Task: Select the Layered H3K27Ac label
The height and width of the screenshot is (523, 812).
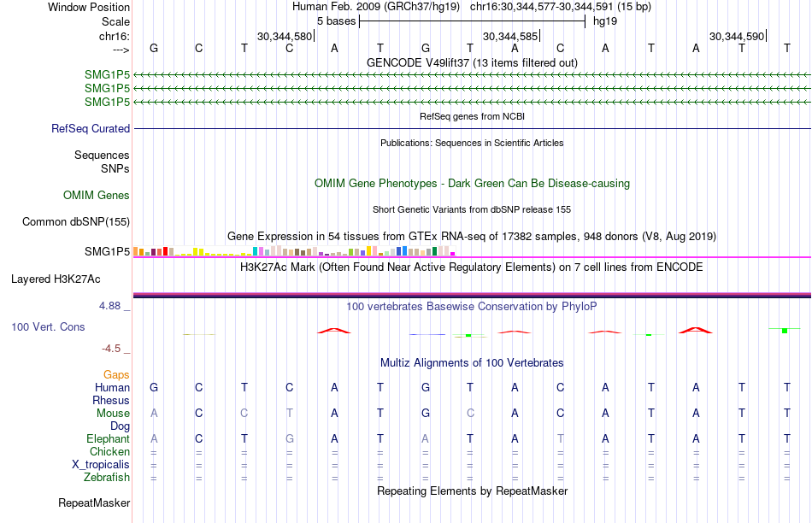Action: [56, 279]
